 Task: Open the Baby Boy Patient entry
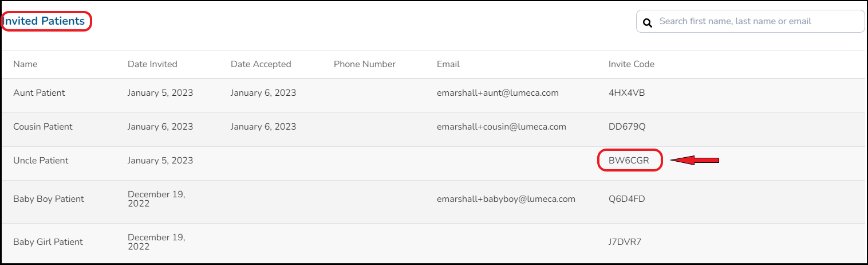tap(49, 199)
